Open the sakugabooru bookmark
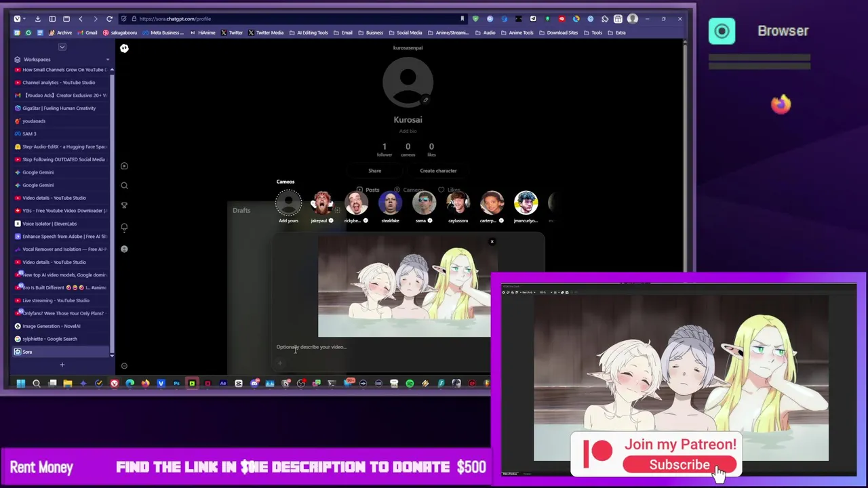 coord(120,33)
